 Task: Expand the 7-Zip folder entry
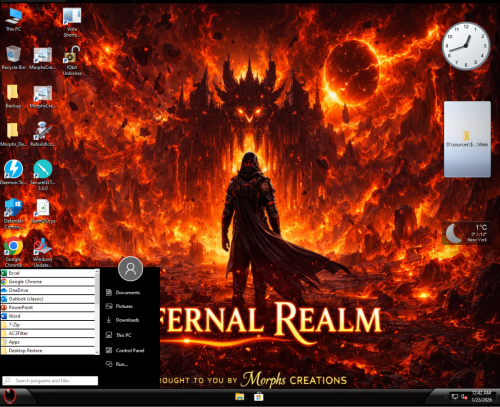pos(48,325)
